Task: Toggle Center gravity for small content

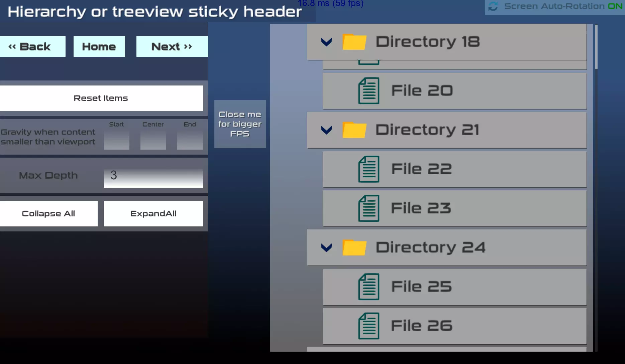Action: [x=153, y=140]
